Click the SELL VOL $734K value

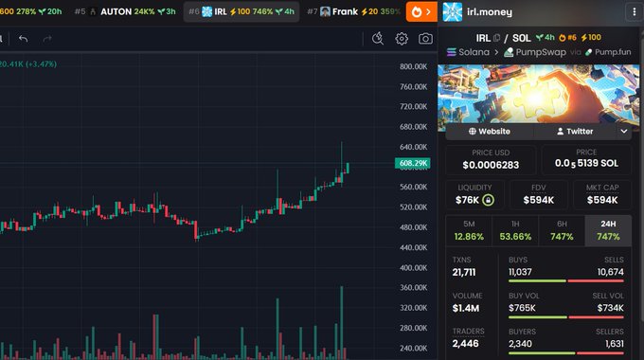610,308
